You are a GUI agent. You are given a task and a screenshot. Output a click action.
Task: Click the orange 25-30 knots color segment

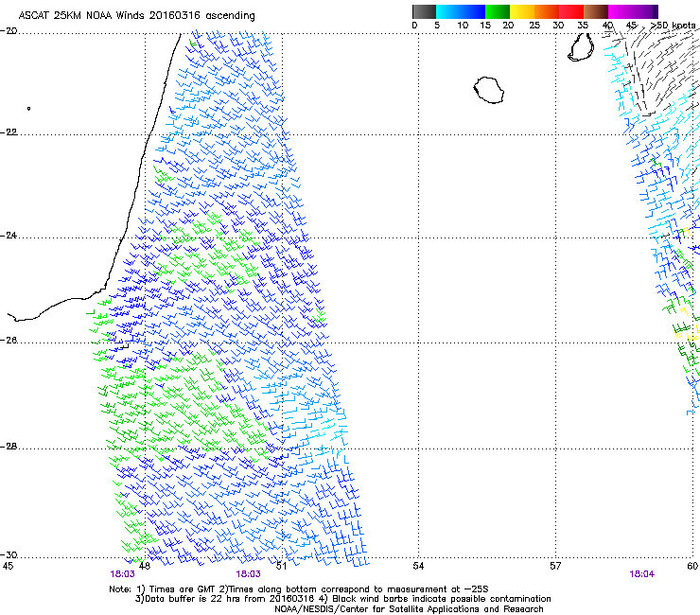pyautogui.click(x=547, y=11)
